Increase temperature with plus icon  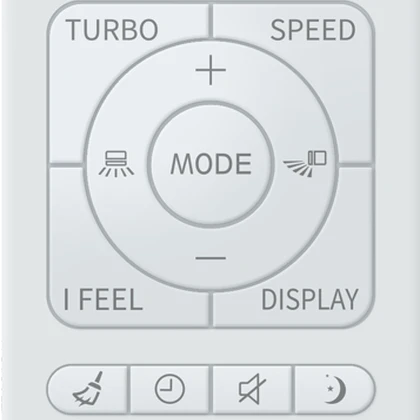211,70
